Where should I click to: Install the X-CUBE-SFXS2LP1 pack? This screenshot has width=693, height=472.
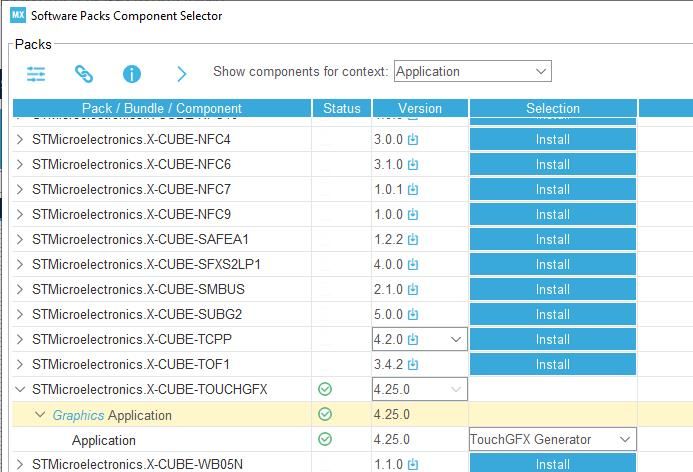click(553, 265)
